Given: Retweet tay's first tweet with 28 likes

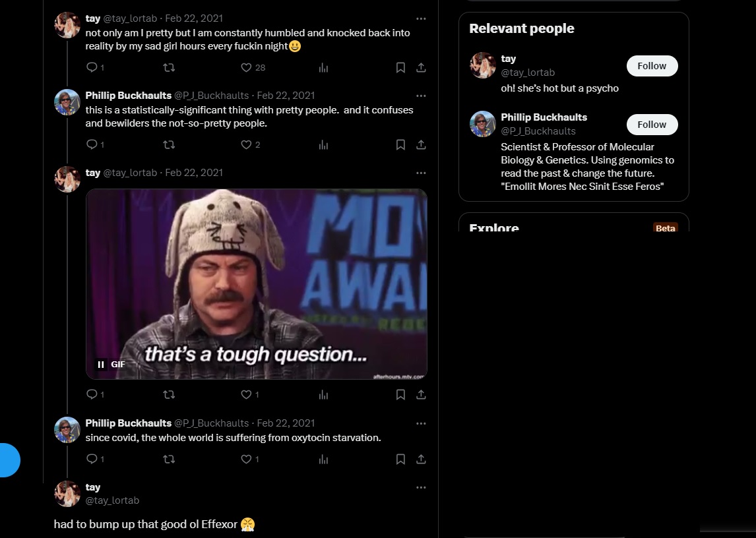Looking at the screenshot, I should point(169,67).
